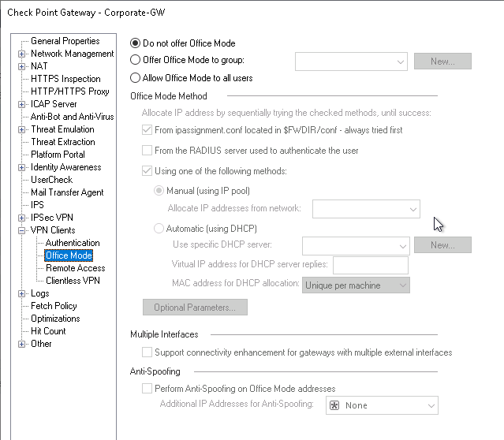Open Allocate IP addresses from network dropdown
The width and height of the screenshot is (504, 440).
(x=366, y=209)
